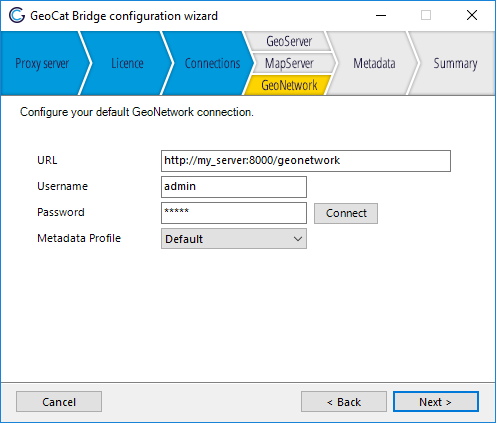Select the Connections wizard step
Image resolution: width=496 pixels, height=423 pixels.
click(x=212, y=63)
